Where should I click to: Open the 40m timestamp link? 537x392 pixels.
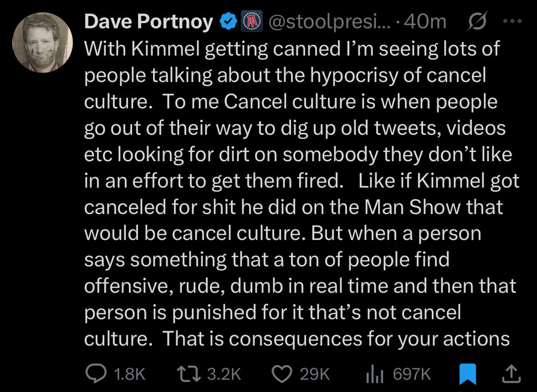pos(427,21)
